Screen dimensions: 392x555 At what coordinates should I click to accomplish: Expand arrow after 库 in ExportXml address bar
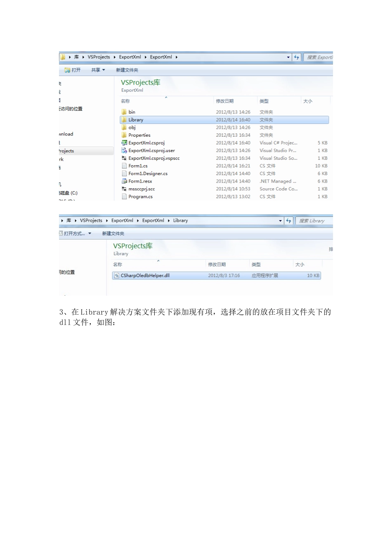point(83,57)
